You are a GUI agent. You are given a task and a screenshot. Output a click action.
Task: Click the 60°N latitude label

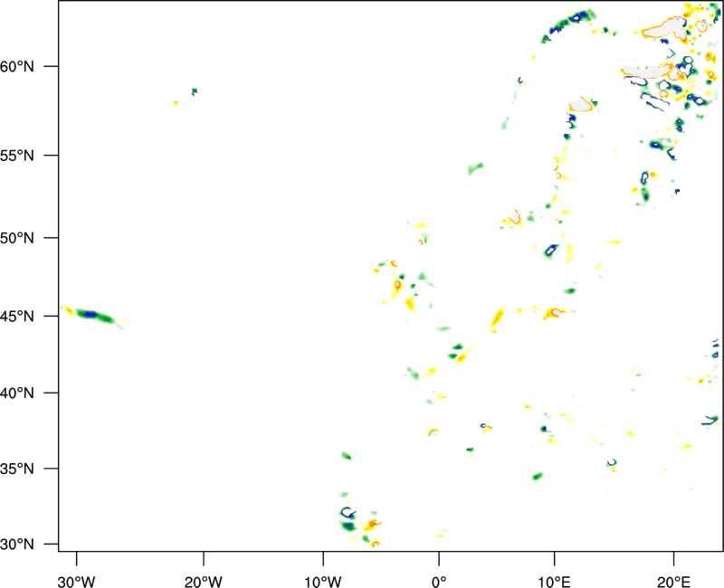click(17, 67)
